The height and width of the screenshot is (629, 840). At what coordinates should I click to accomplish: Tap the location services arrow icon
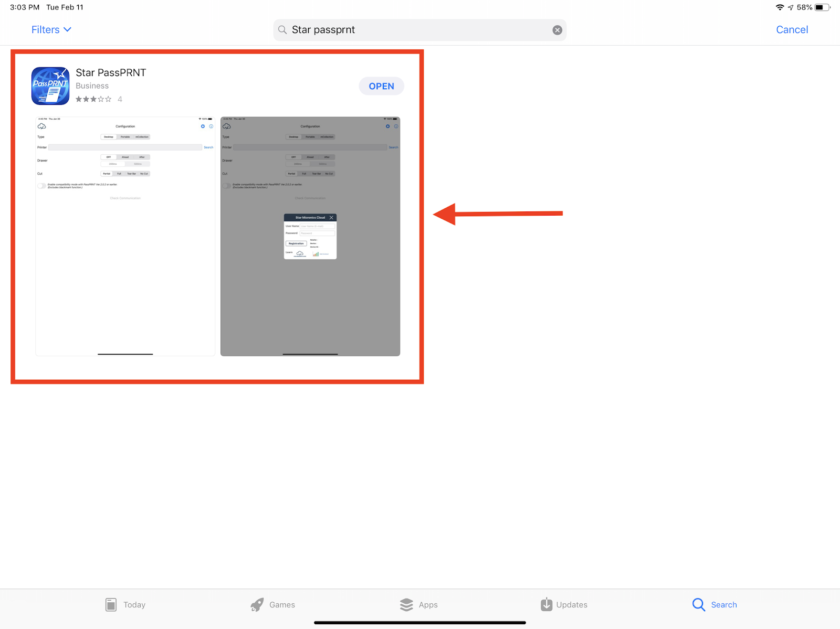pos(791,7)
